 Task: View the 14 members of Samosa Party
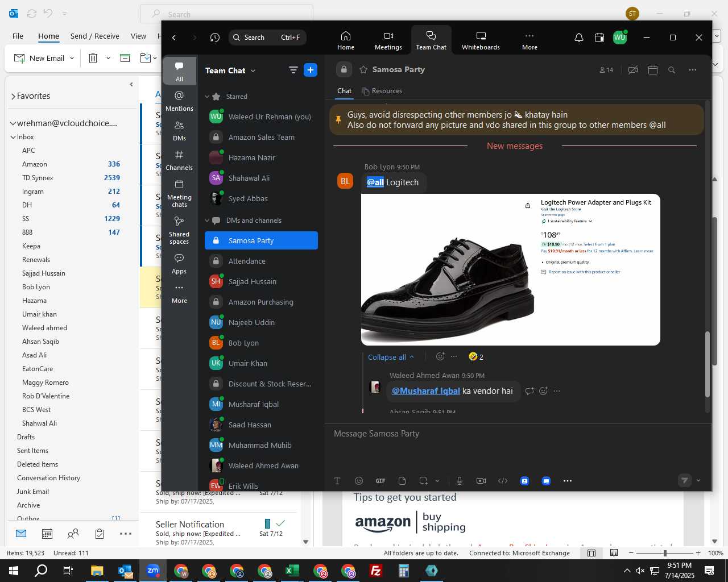[x=606, y=70]
